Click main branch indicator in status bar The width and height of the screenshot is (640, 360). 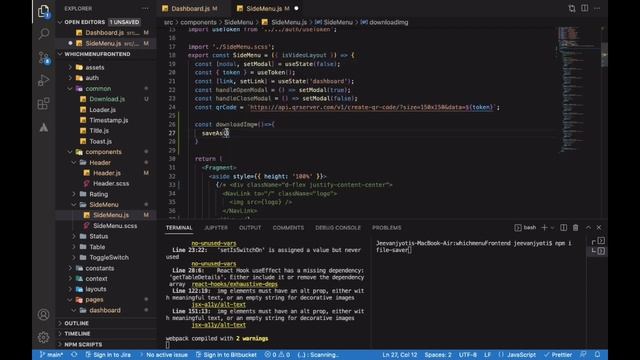51,354
